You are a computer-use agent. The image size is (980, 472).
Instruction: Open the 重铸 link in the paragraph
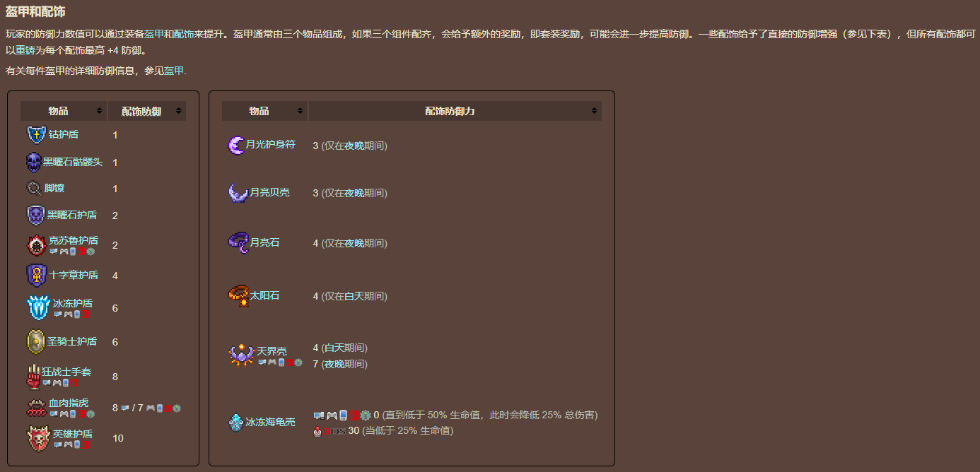[25, 50]
